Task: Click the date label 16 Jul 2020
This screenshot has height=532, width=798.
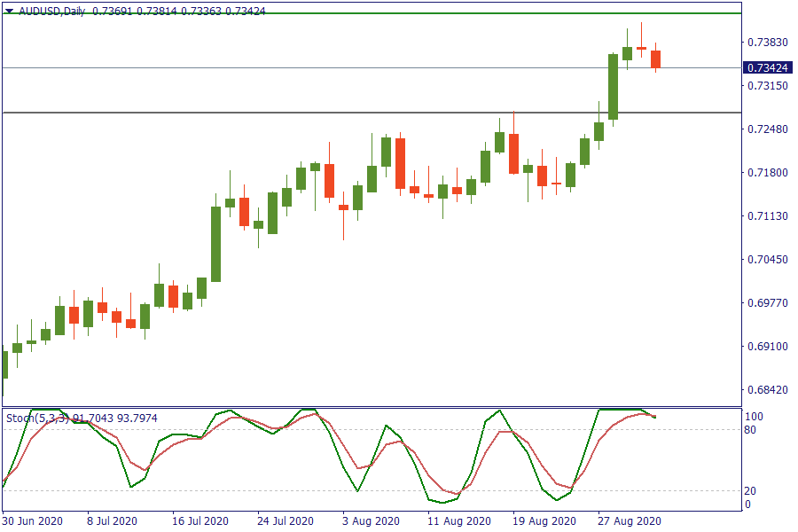Action: coord(200,521)
